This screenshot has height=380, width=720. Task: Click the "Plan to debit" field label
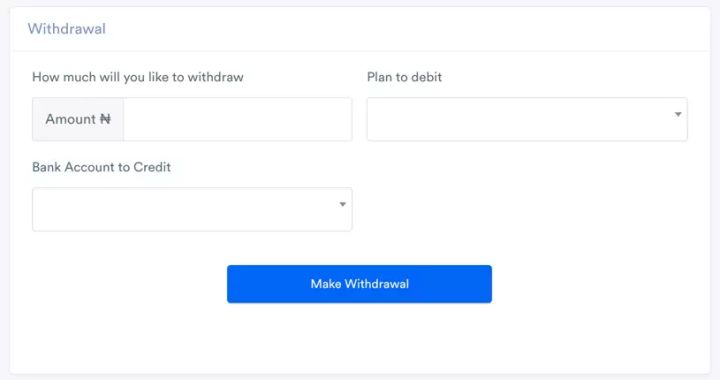(x=404, y=77)
